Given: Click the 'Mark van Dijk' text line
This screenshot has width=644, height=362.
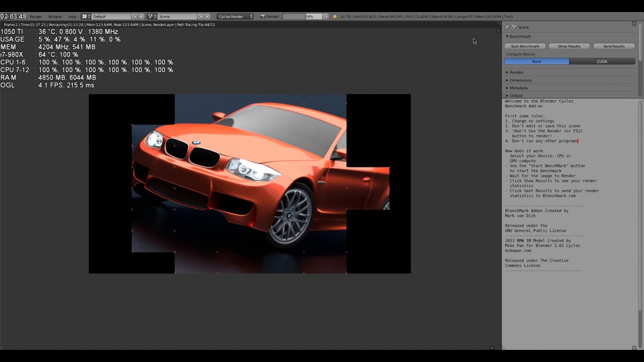Looking at the screenshot, I should point(520,216).
